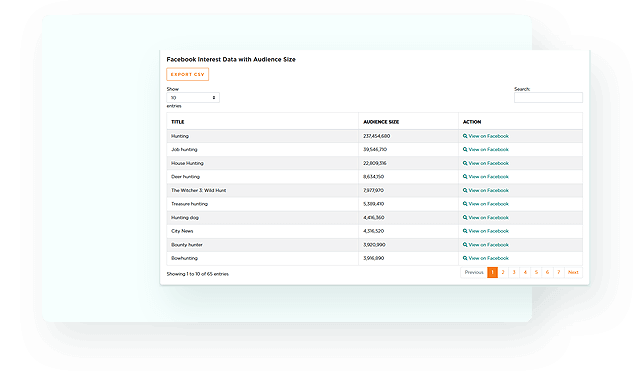Image resolution: width=633 pixels, height=371 pixels.
Task: Click search icon in Job hunting row
Action: (465, 149)
